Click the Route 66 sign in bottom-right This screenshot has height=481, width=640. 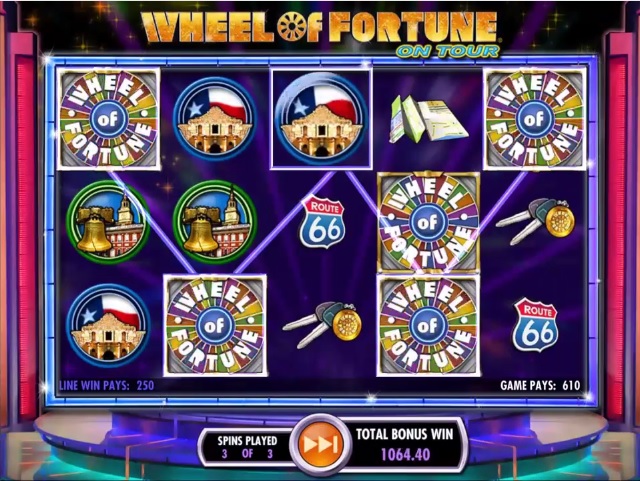pos(536,325)
